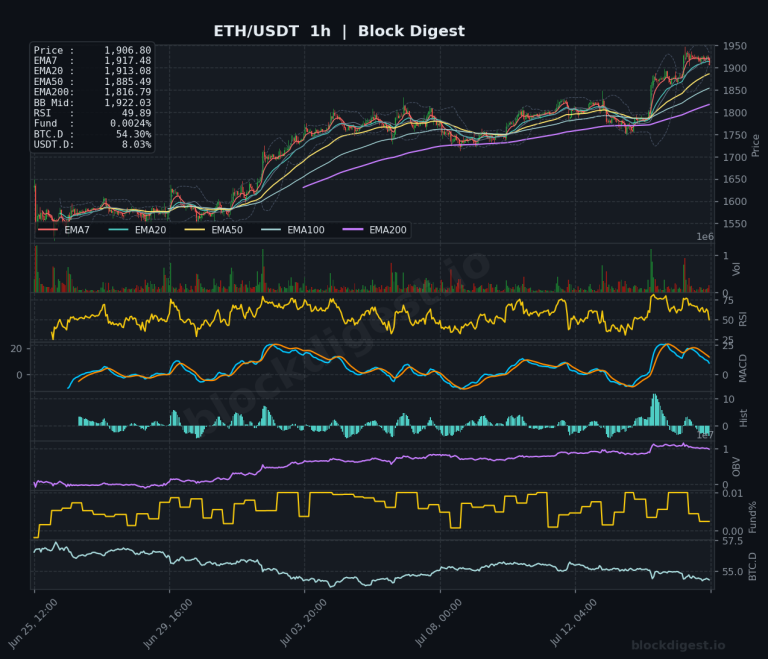This screenshot has width=768, height=659.
Task: Click the 1550 price axis tick
Action: click(x=735, y=224)
